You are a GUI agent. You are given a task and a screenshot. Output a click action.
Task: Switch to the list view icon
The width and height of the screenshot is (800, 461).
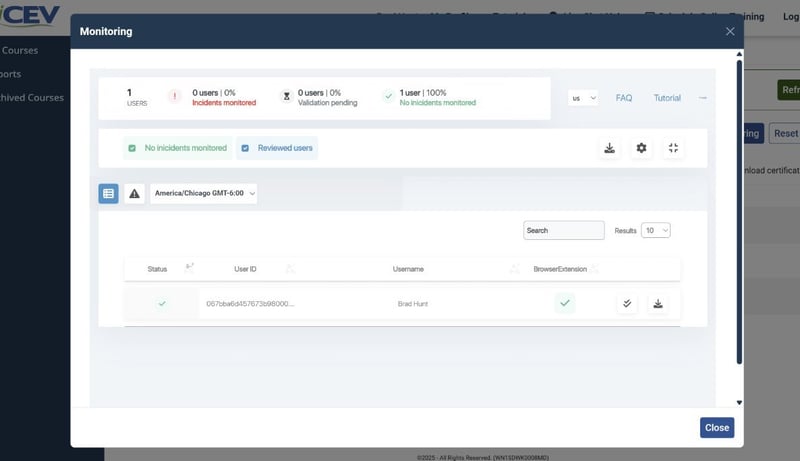pyautogui.click(x=108, y=193)
